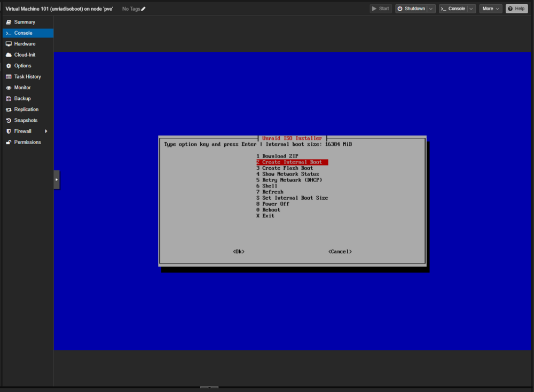Screen dimensions: 534x392
Task: Click the Console terminal icon in sidebar
Action: (9, 33)
